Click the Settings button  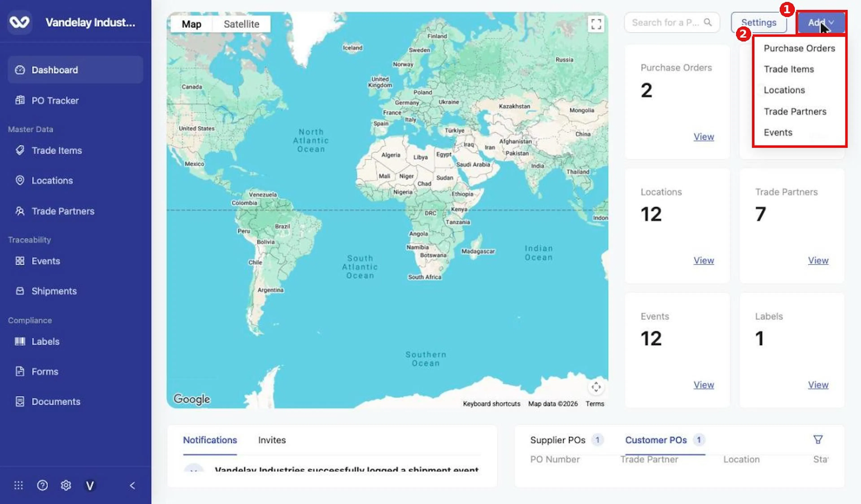[x=759, y=23]
